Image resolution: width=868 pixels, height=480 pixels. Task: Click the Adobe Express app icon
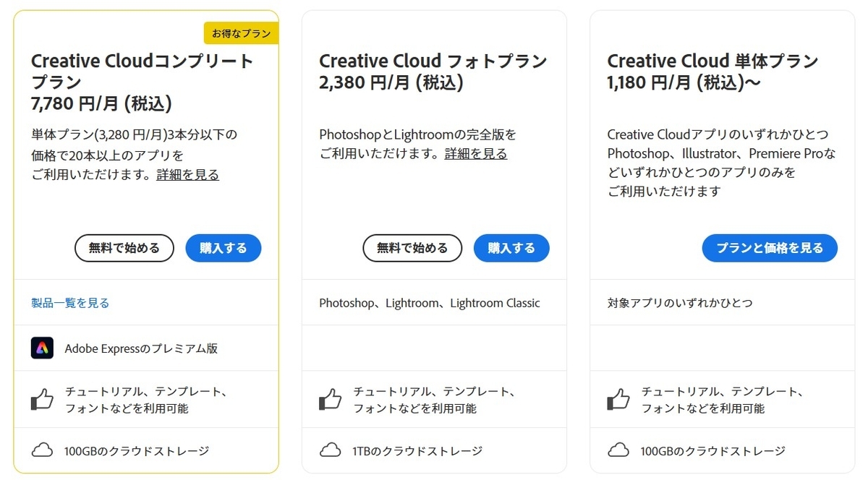point(42,348)
